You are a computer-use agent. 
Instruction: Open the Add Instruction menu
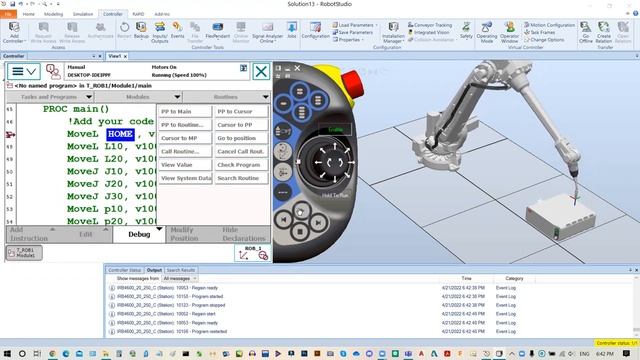(x=32, y=234)
